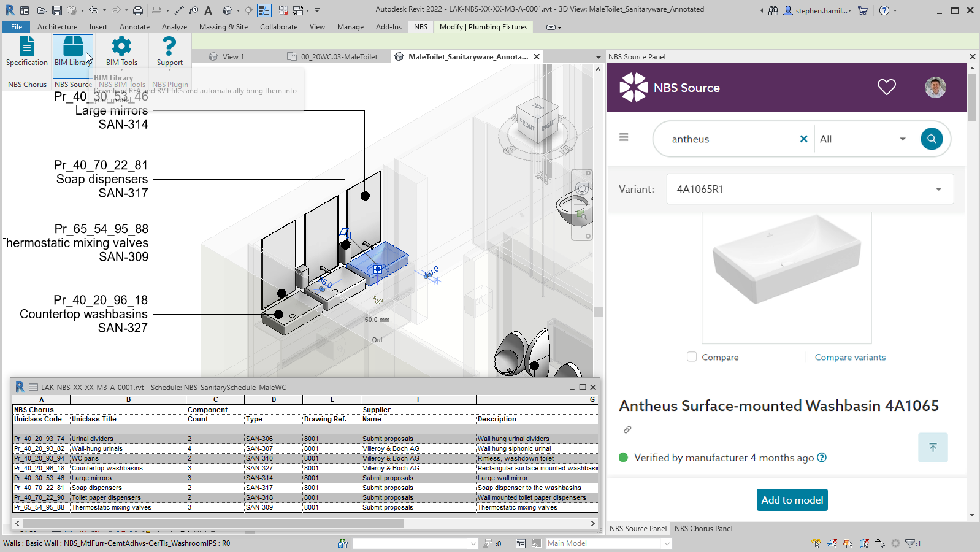Click the 3D view vertical scrollbar thumb
Screen dimensions: 980x552
tap(598, 312)
